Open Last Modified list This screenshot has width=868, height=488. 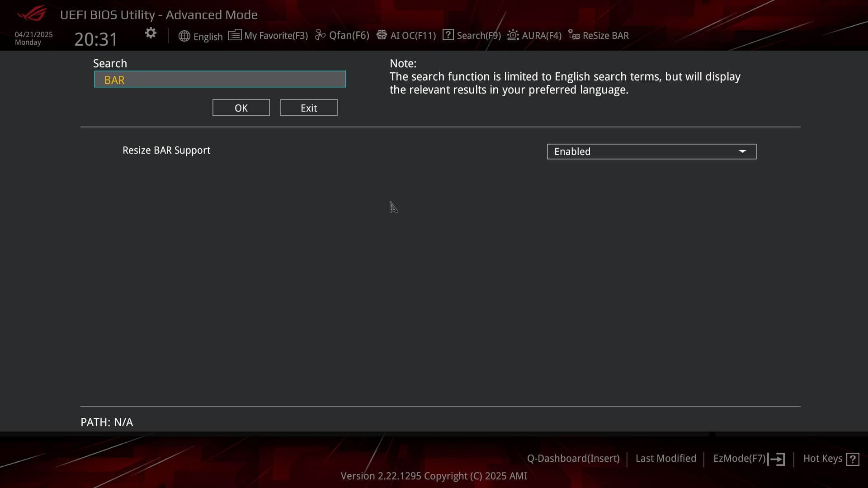666,459
